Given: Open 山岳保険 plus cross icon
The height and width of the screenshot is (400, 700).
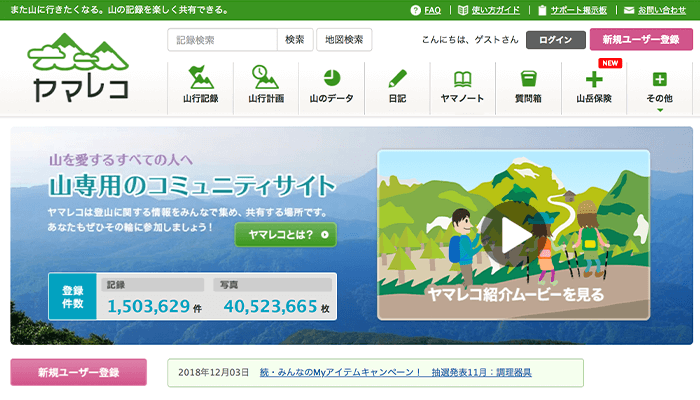Looking at the screenshot, I should coord(594,79).
